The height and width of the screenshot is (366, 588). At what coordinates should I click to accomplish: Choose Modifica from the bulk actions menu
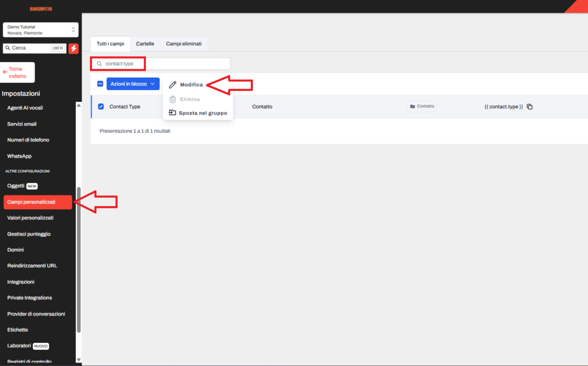click(191, 84)
